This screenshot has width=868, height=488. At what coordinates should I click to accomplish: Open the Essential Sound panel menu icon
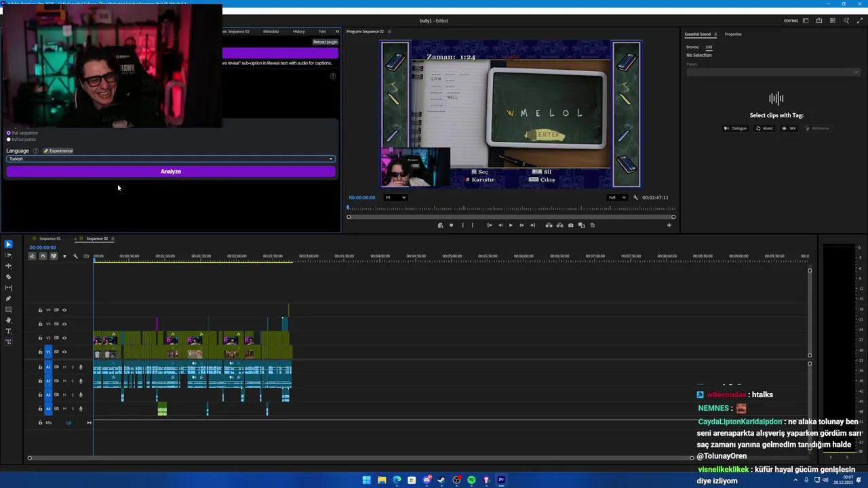716,34
